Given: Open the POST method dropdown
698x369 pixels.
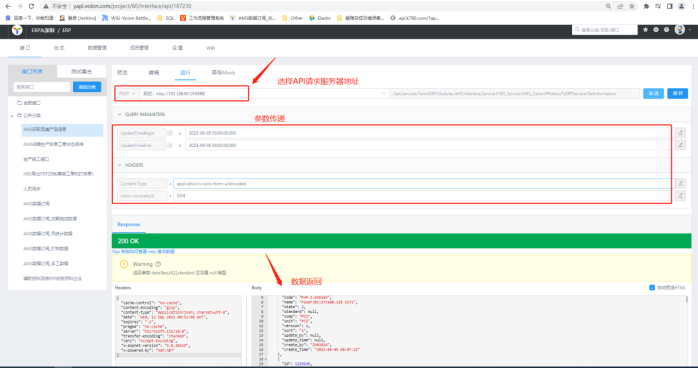Looking at the screenshot, I should click(127, 93).
